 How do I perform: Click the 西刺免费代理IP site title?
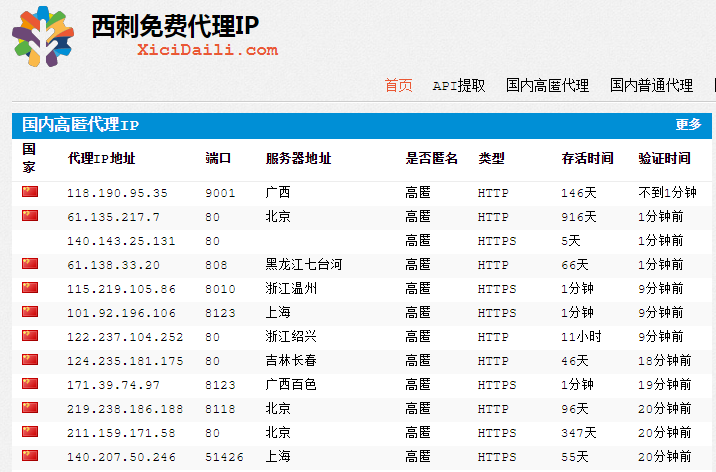pos(175,26)
